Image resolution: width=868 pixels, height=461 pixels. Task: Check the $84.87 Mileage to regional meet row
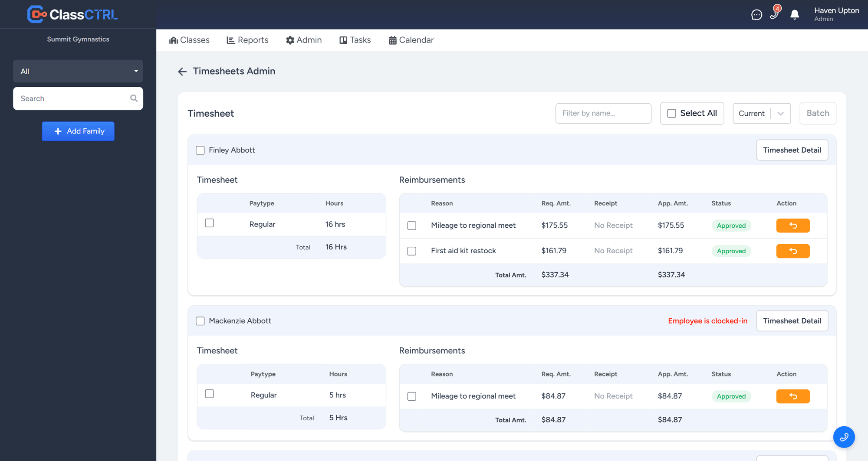(412, 396)
